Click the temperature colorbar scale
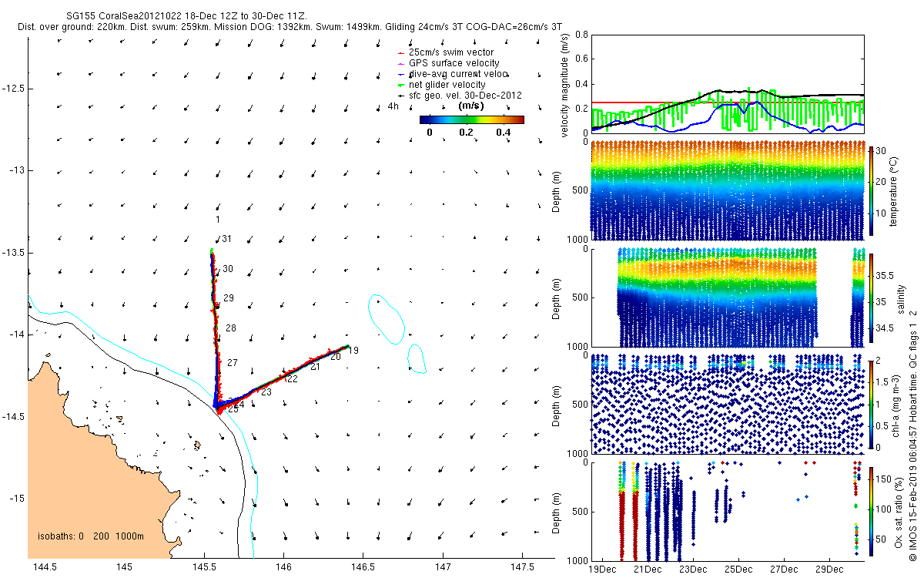This screenshot has height=578, width=924. coord(872,190)
